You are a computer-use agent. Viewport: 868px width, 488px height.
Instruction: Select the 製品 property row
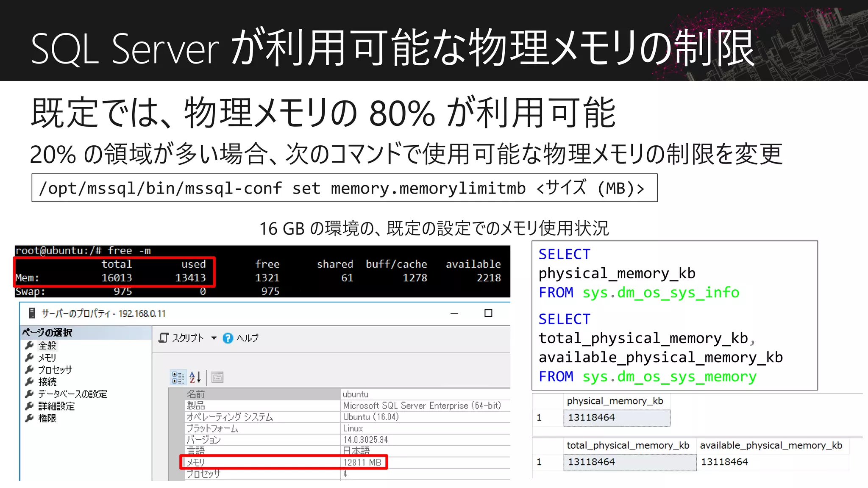point(348,405)
